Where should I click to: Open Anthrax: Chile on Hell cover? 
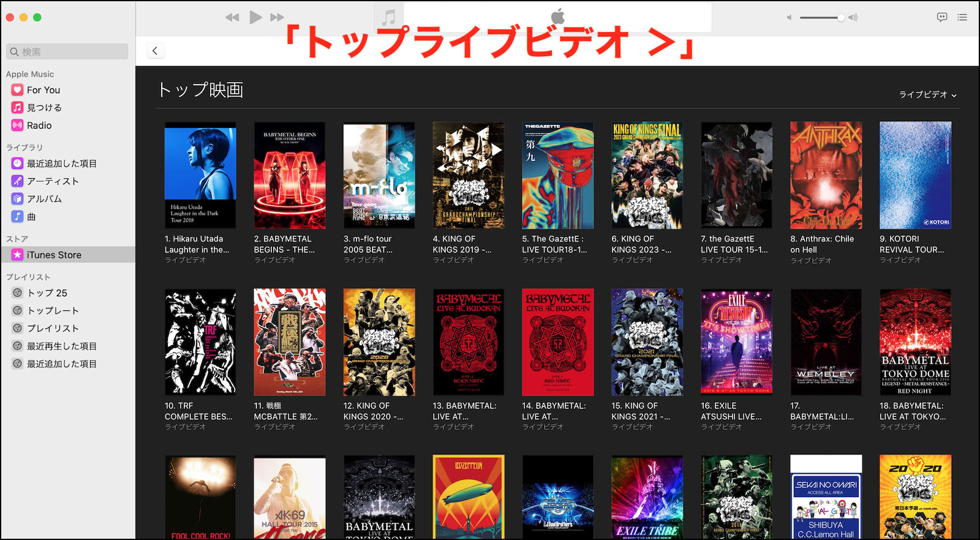point(826,175)
